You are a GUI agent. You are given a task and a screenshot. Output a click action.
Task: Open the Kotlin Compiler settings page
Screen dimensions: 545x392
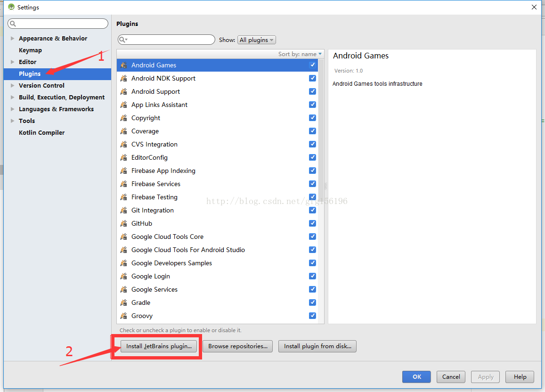[42, 133]
